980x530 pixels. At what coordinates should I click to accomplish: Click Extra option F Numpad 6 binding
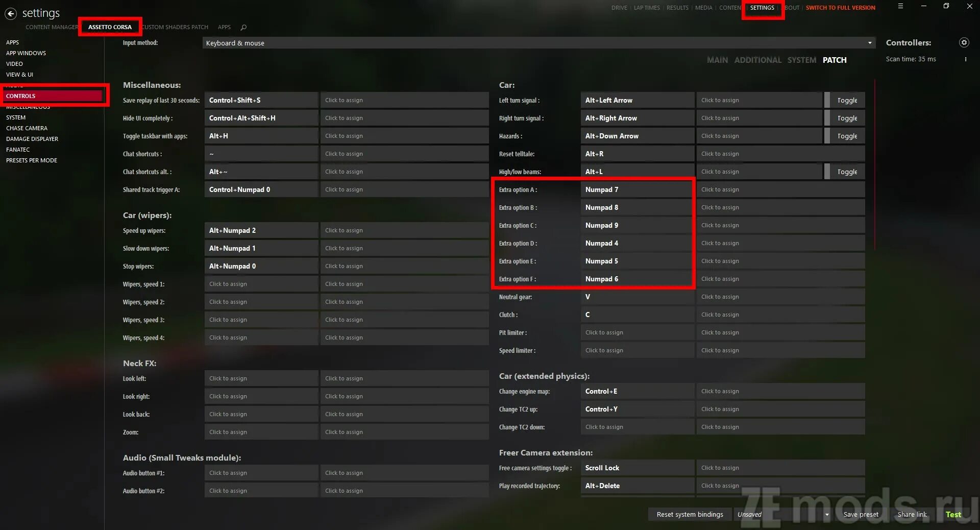point(638,279)
